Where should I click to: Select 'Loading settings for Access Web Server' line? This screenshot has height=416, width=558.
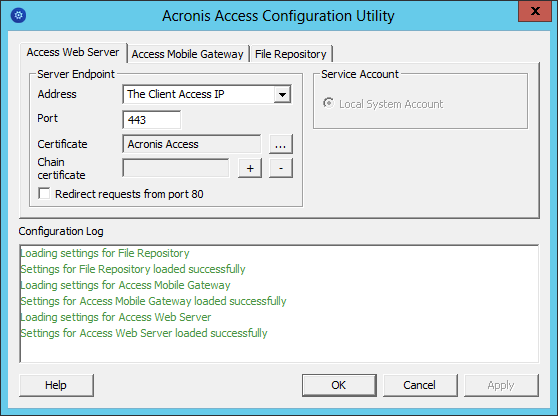coord(116,317)
